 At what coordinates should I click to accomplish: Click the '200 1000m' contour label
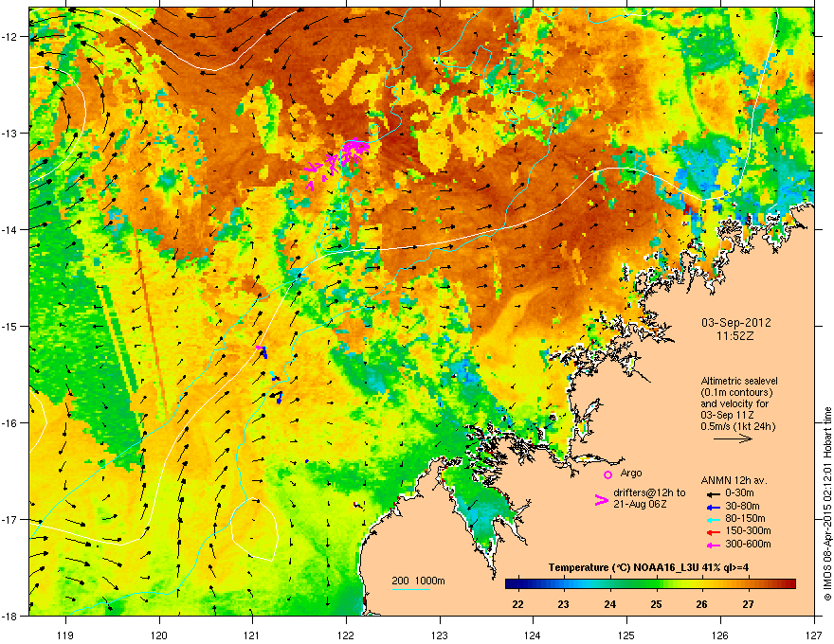point(418,581)
